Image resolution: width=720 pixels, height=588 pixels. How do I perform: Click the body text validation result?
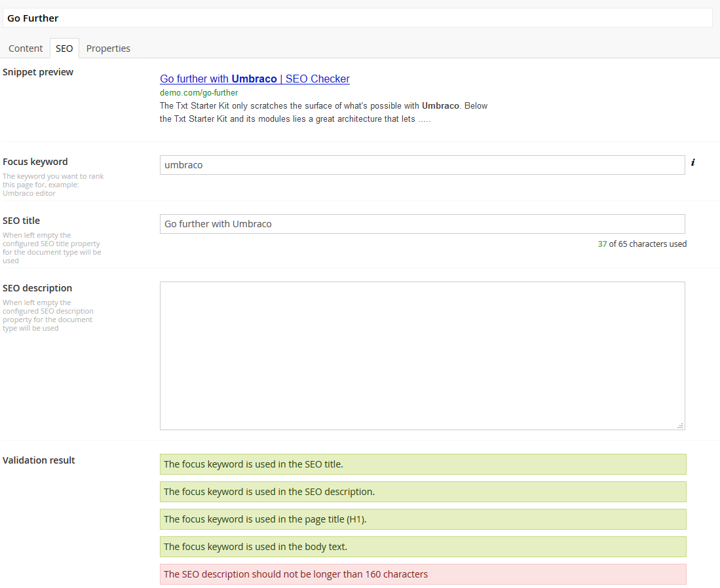(x=423, y=547)
